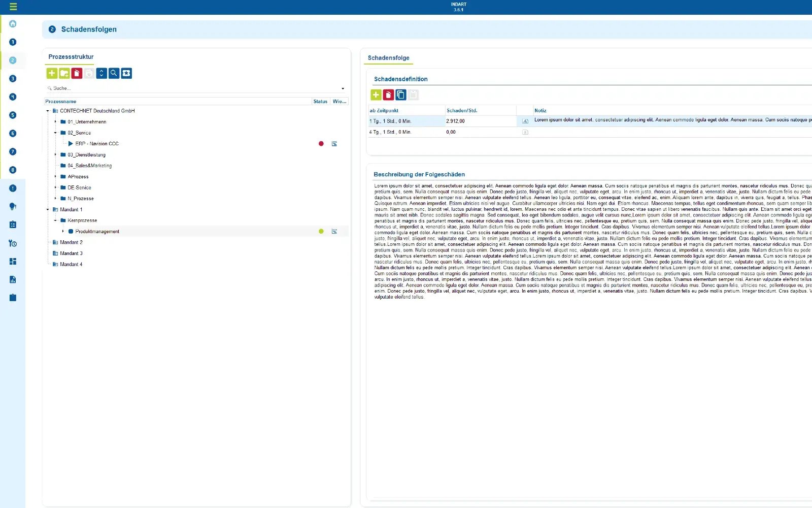812x508 pixels.
Task: Delete the selected process using the red trash icon
Action: click(x=76, y=73)
